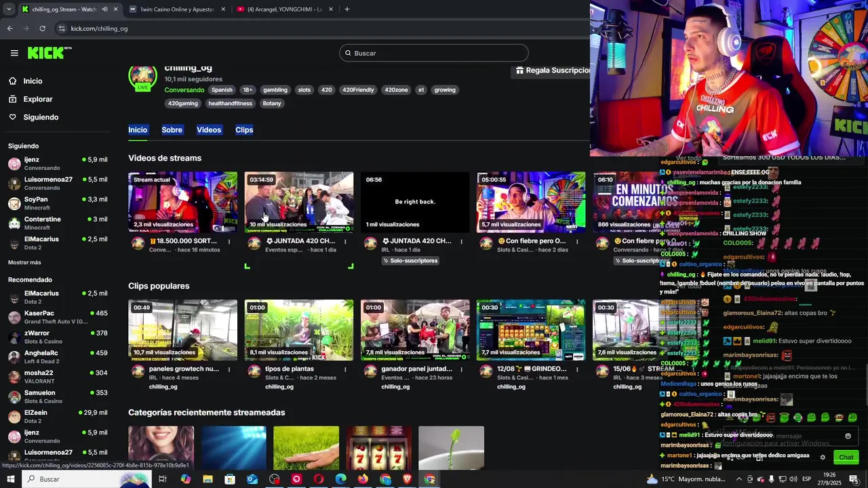
Task: Click the Buscar search field on Kick
Action: (434, 53)
